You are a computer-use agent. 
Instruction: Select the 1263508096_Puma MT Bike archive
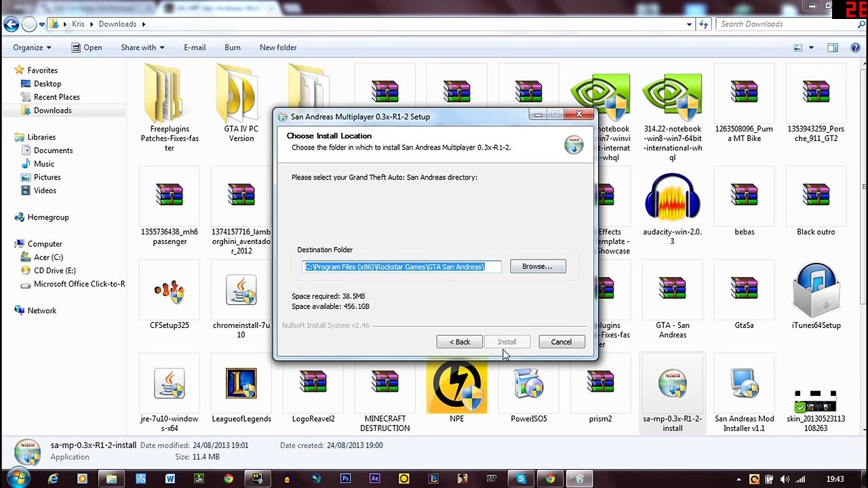744,104
